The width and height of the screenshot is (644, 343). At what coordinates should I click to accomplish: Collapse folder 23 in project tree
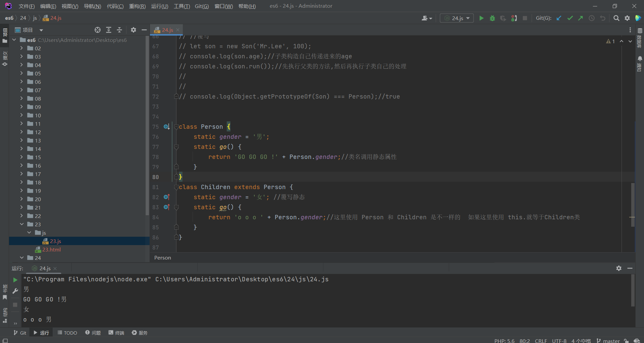[x=21, y=224]
